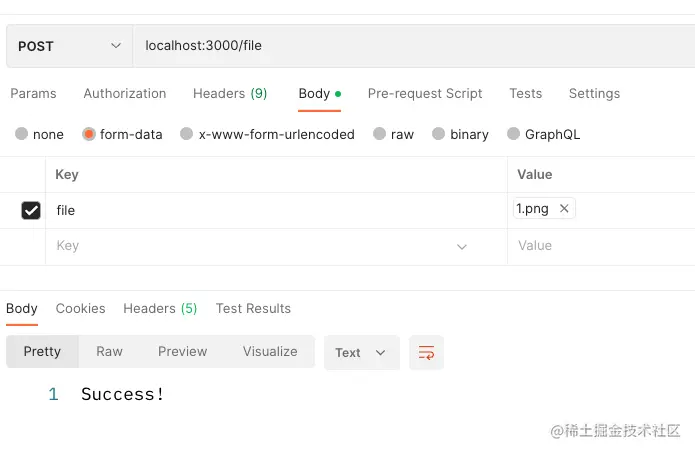Image resolution: width=695 pixels, height=453 pixels.
Task: Expand the Text response format dropdown
Action: (x=361, y=352)
